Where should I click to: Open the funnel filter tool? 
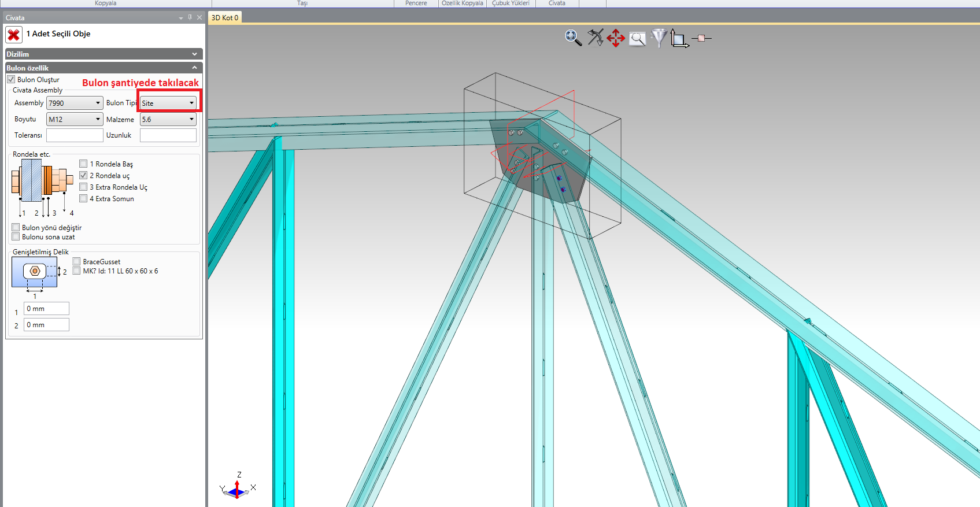coord(659,38)
